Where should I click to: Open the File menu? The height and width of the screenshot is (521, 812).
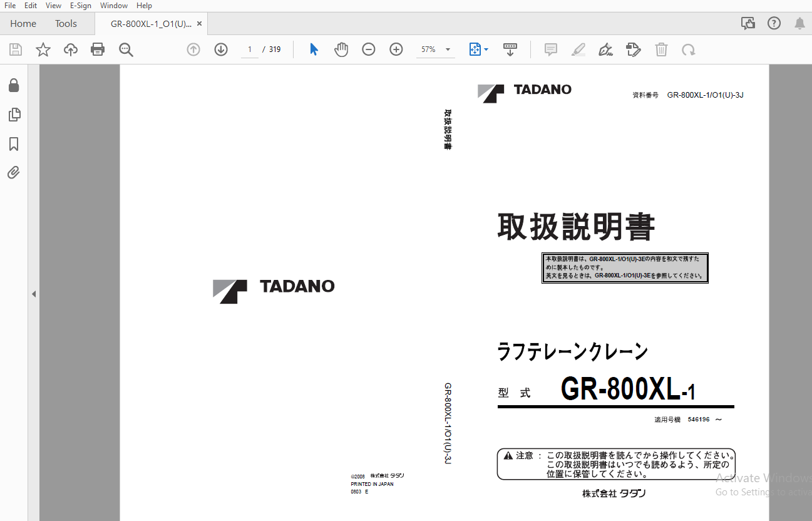10,6
